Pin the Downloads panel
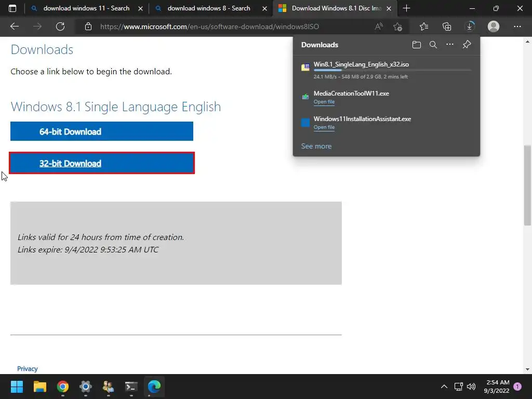Viewport: 532px width, 399px height. [467, 45]
